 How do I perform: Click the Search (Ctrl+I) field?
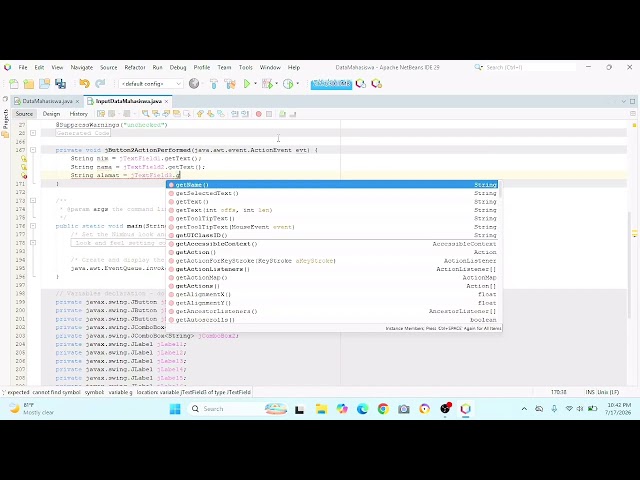[x=530, y=67]
